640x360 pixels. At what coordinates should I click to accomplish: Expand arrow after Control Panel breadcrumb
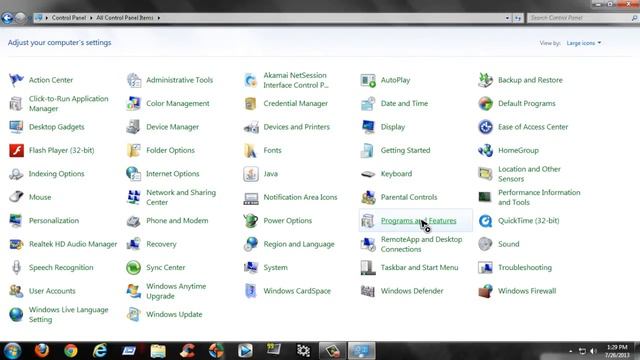pyautogui.click(x=91, y=18)
